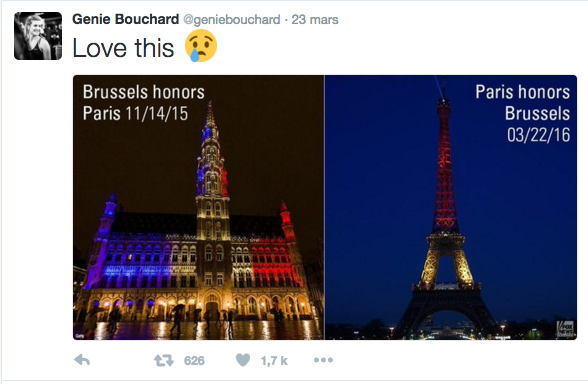Open the @geniebouchard handle link

point(231,20)
